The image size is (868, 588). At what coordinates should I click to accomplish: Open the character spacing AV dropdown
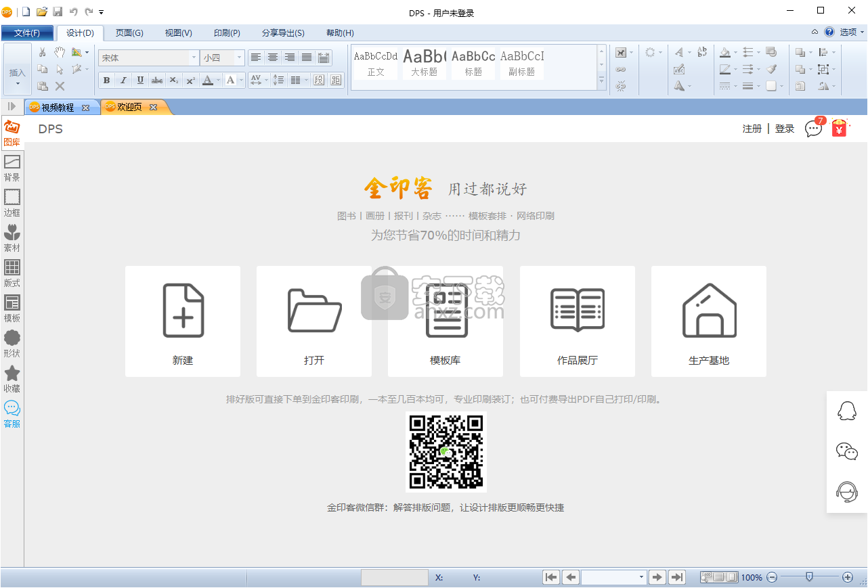pos(266,81)
